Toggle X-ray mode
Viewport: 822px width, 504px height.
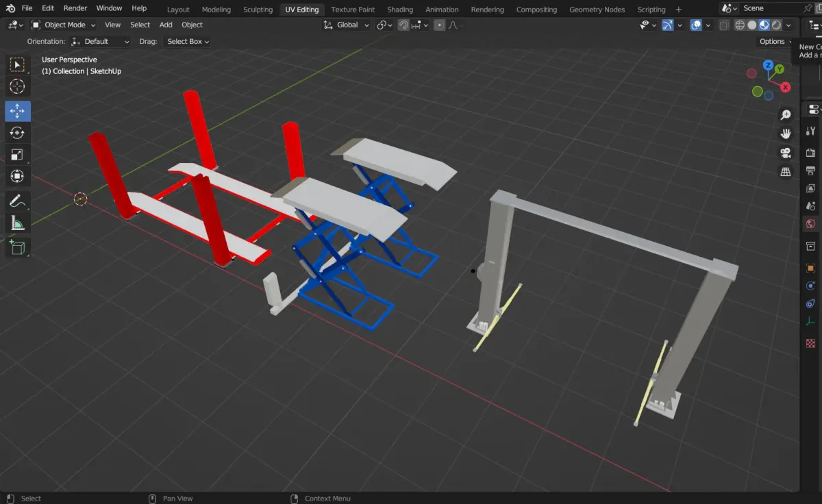(x=724, y=25)
